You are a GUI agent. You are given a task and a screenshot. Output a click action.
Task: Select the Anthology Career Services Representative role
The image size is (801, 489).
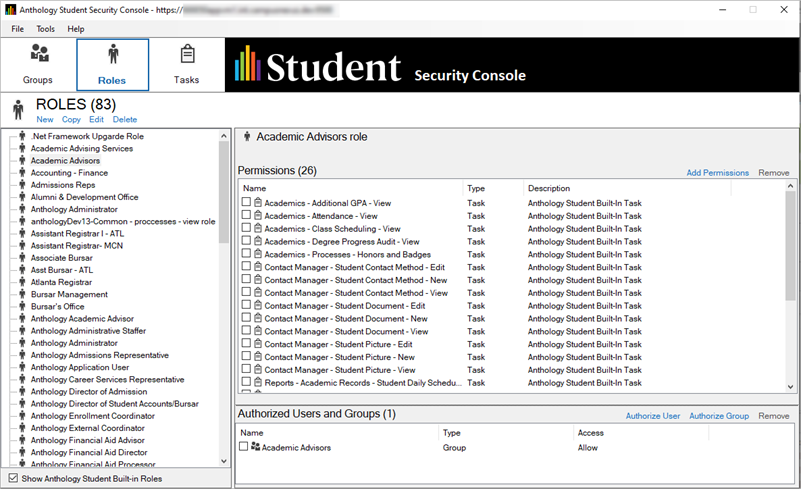coord(107,380)
